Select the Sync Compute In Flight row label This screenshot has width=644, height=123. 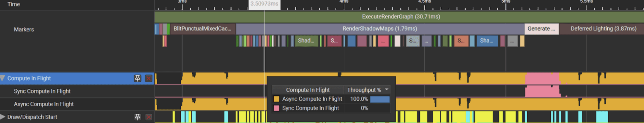pos(42,91)
